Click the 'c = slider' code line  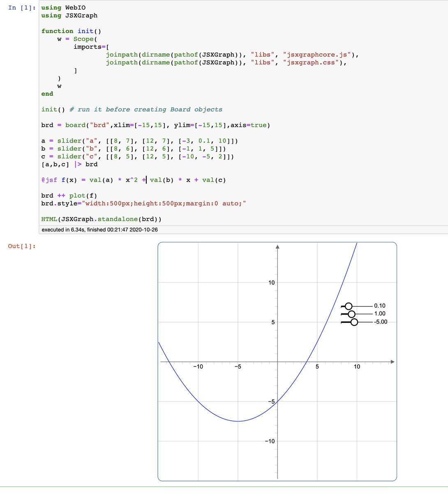(138, 157)
